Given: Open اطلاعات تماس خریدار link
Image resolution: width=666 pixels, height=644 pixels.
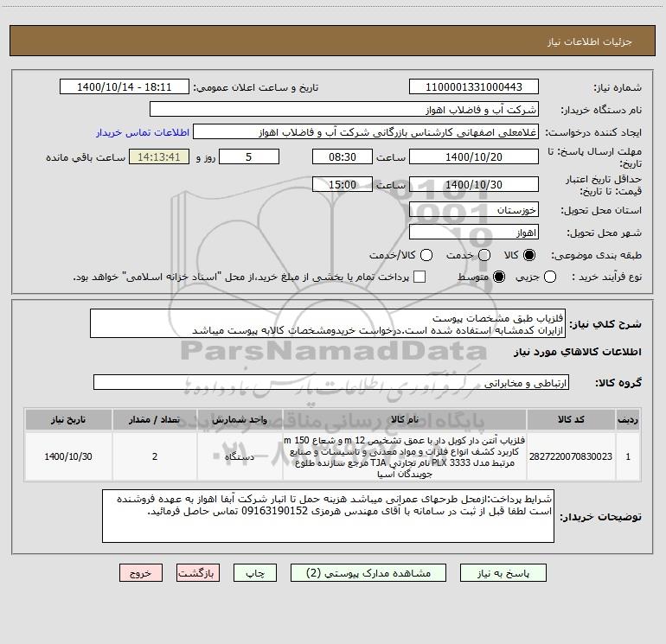Looking at the screenshot, I should tap(143, 132).
